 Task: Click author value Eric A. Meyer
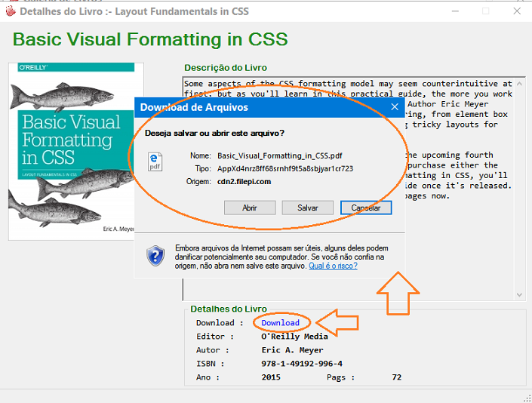tap(292, 350)
